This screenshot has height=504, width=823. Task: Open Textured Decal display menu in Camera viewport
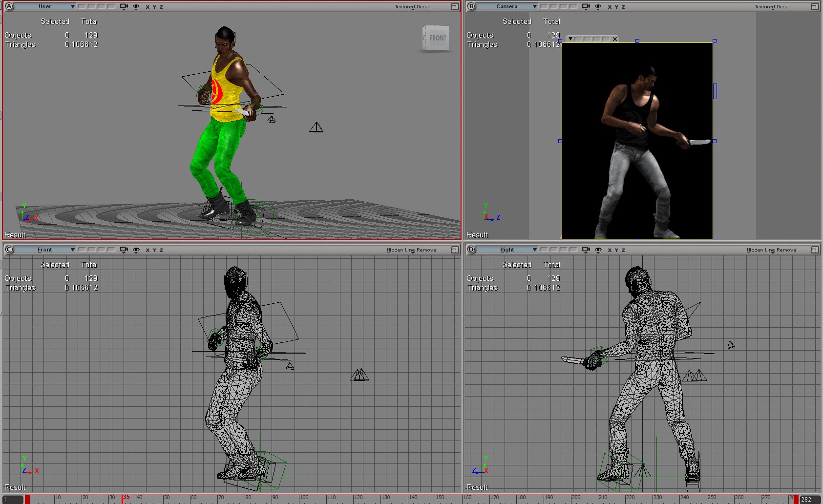pos(772,7)
